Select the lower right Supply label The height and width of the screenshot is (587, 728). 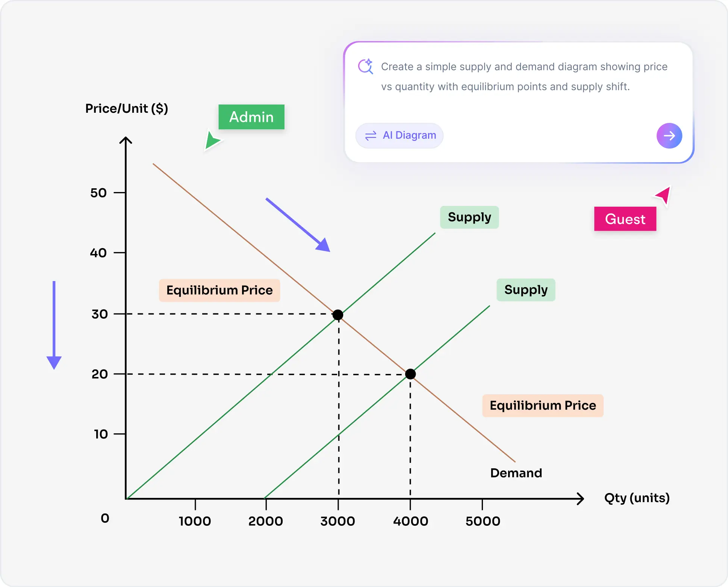(526, 290)
